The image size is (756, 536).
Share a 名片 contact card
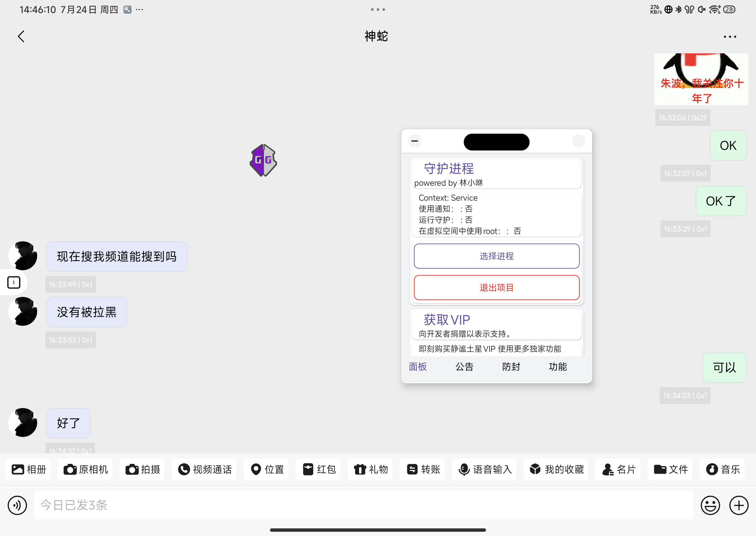tap(618, 469)
